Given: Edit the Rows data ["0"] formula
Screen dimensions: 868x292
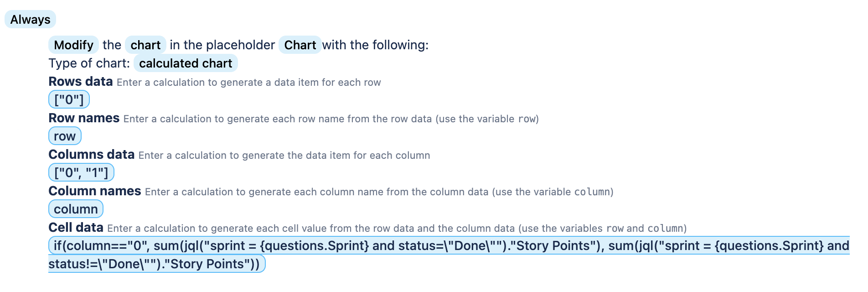Looking at the screenshot, I should coord(68,99).
